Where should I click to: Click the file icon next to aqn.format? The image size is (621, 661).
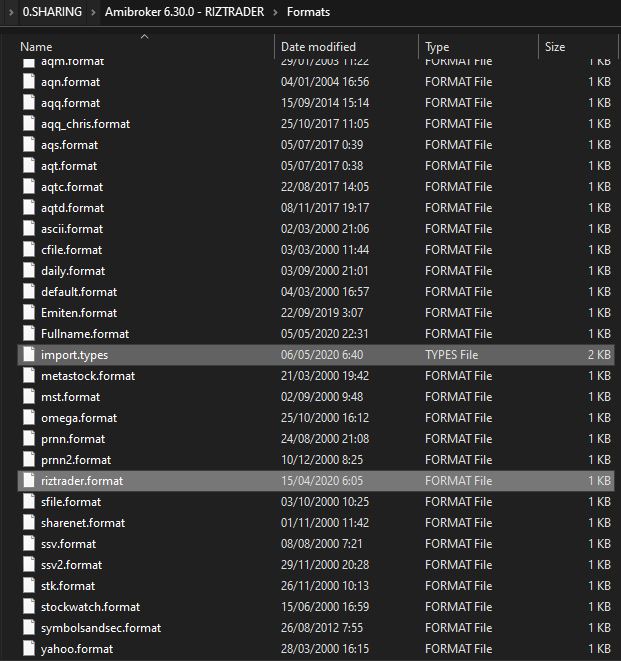click(29, 81)
